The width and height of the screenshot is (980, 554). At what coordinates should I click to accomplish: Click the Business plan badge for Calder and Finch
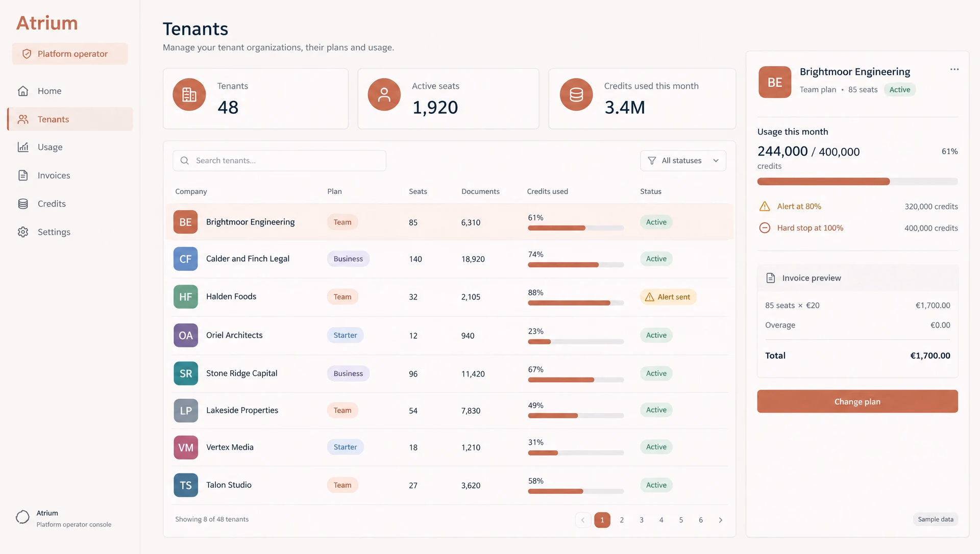coord(348,259)
